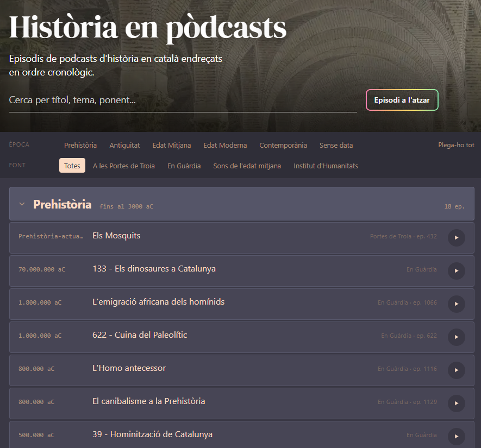The height and width of the screenshot is (448, 481).
Task: Play L'Homo antecessor episode
Action: (x=456, y=370)
